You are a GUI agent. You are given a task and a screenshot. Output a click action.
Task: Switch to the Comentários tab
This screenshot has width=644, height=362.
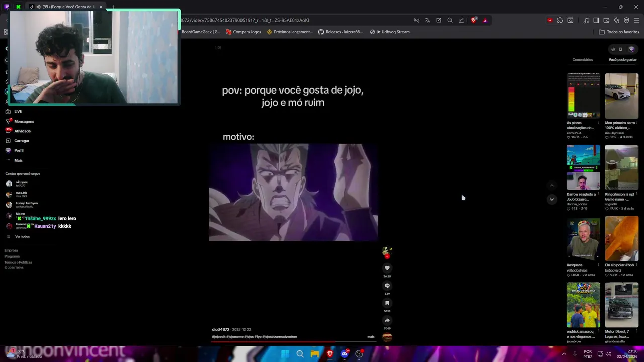[x=582, y=60]
